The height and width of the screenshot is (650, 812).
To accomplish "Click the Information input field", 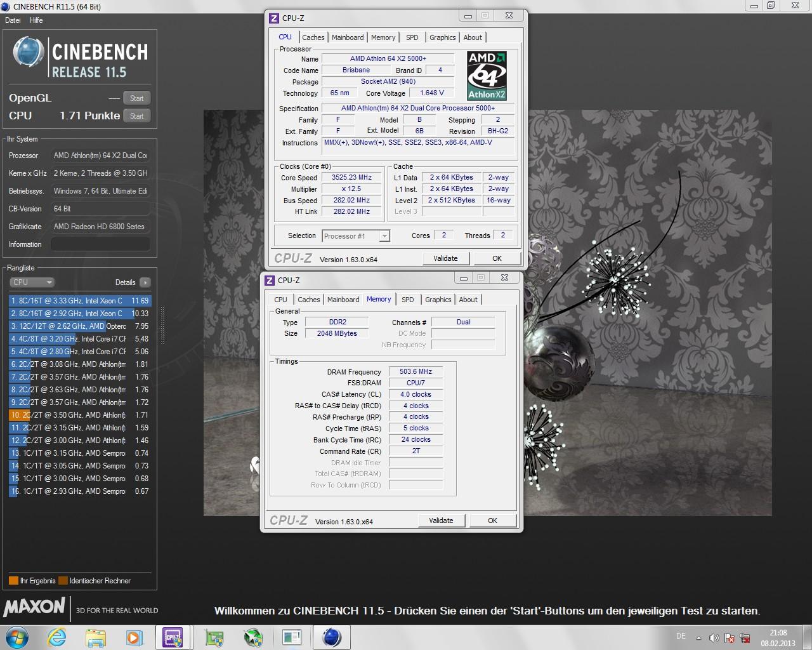I will 100,244.
